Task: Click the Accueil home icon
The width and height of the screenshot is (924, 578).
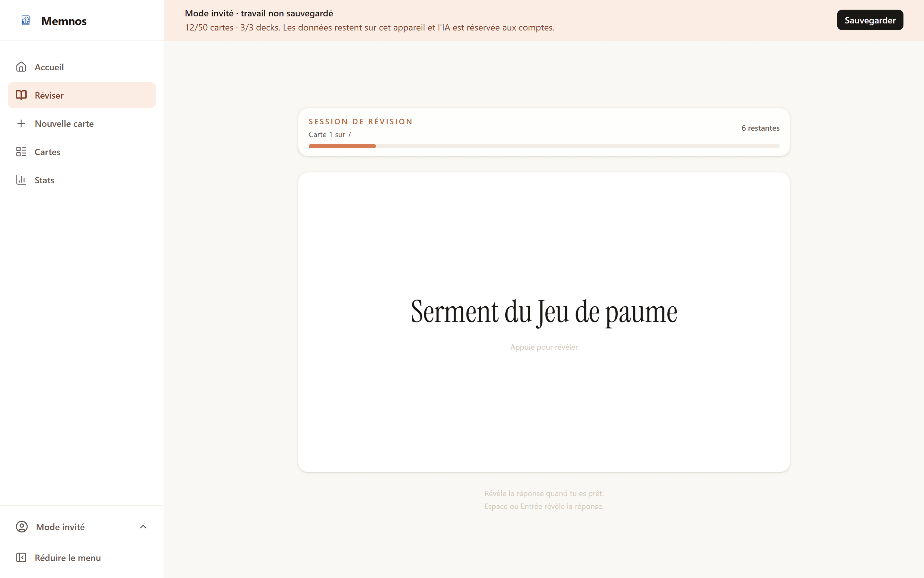Action: tap(21, 67)
